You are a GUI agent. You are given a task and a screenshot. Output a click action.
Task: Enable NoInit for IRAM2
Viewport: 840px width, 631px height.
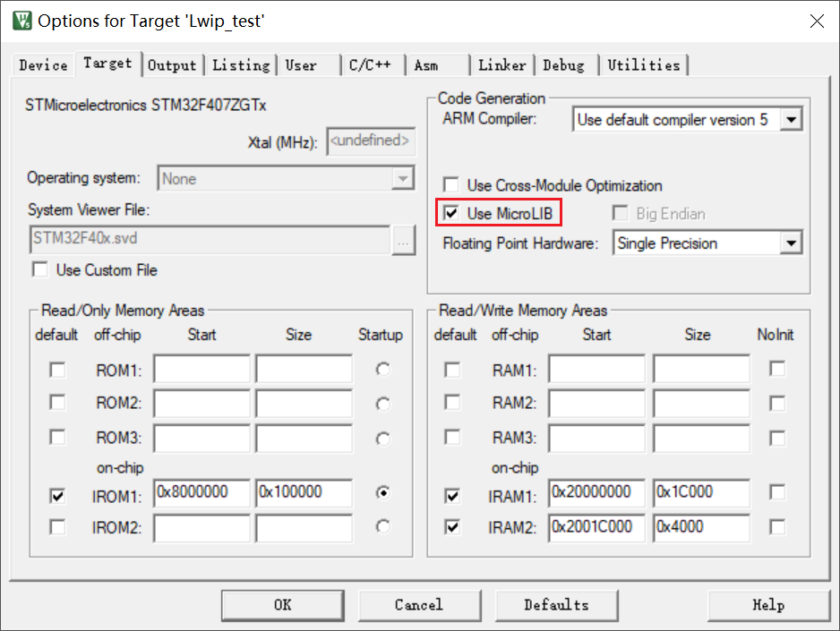pos(777,526)
